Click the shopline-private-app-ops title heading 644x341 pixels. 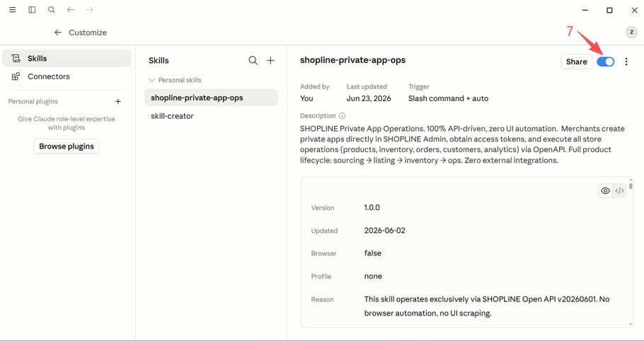[352, 60]
